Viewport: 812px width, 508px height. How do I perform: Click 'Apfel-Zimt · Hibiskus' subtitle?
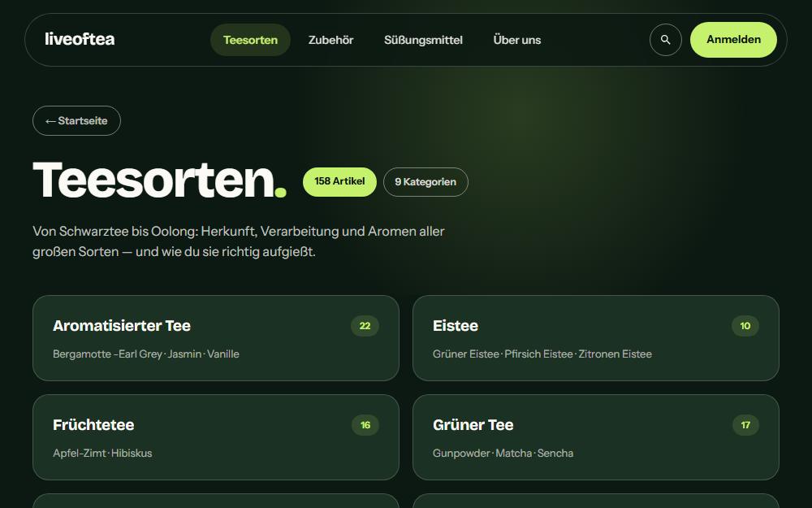point(102,453)
